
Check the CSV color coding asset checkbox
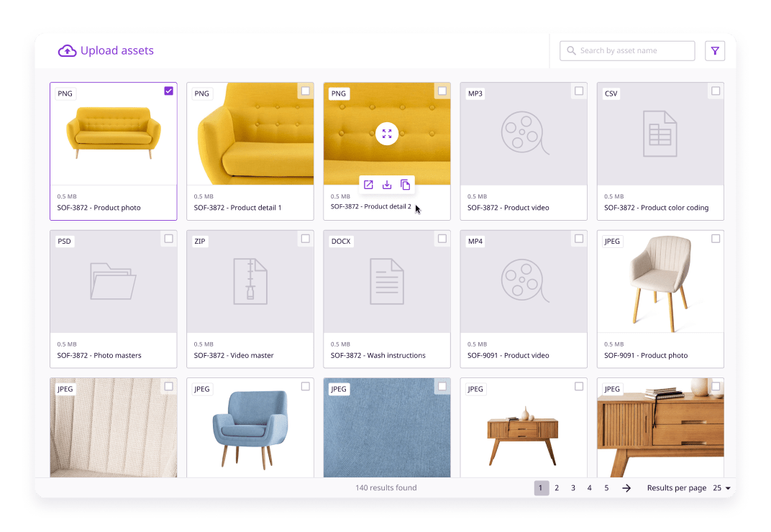(716, 91)
